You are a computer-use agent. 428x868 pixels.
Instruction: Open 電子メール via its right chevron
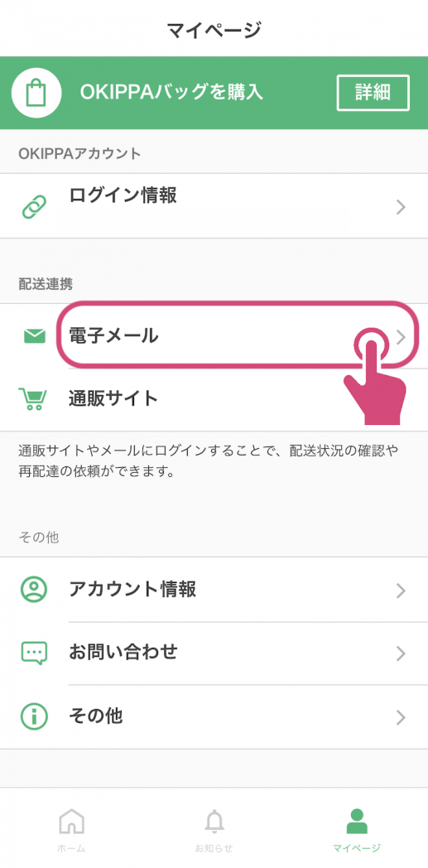pos(402,337)
